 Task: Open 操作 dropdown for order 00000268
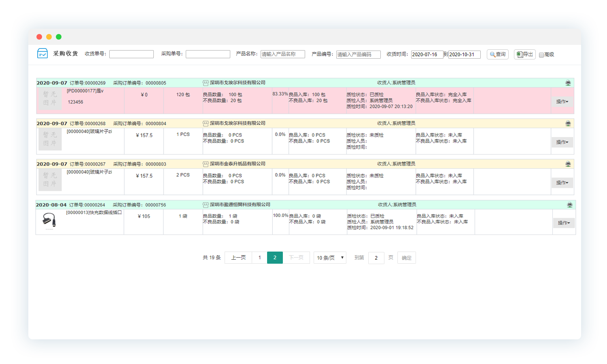click(562, 142)
